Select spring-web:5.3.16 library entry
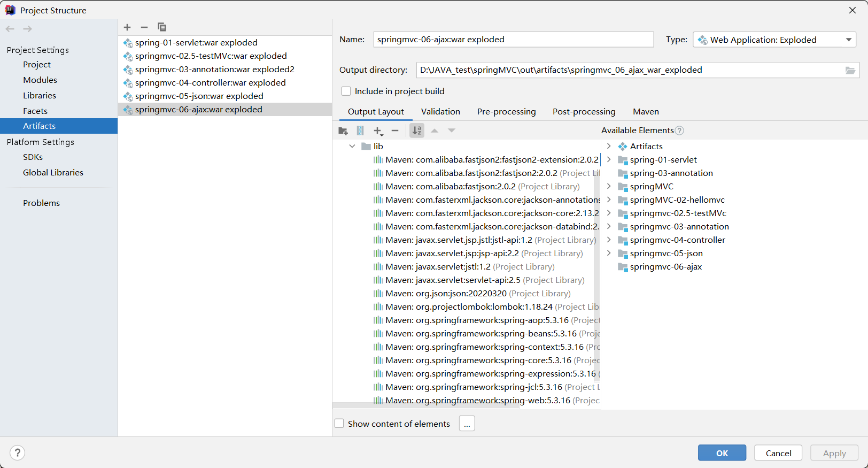 click(x=486, y=401)
